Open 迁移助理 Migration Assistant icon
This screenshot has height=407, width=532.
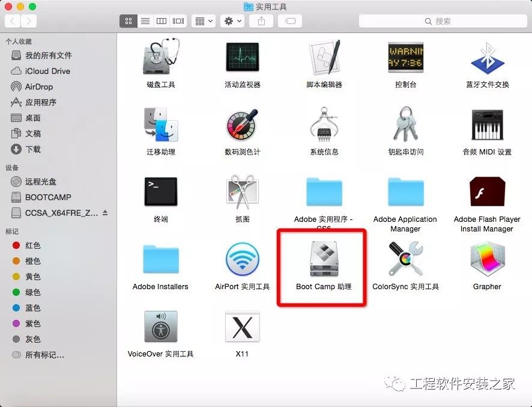tap(161, 124)
